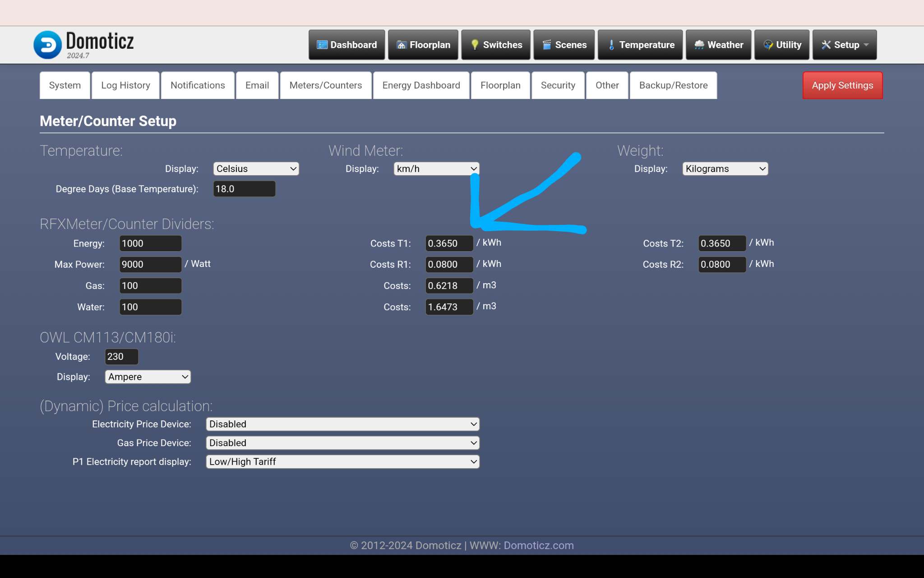Switch to the Log History tab

coord(125,85)
